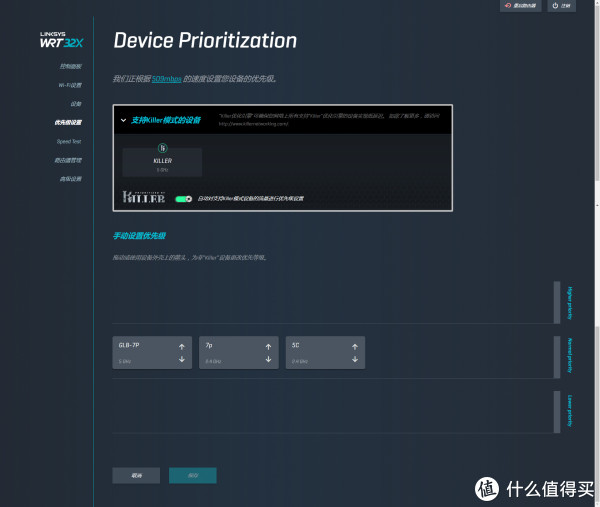Click the Linksys WRT32X logo
The width and height of the screenshot is (600, 507).
(x=61, y=40)
